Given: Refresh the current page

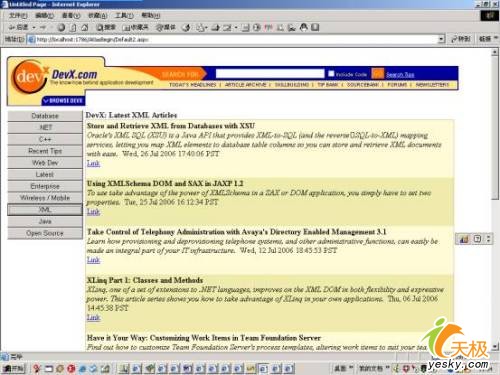Looking at the screenshot, I should pyautogui.click(x=73, y=27).
